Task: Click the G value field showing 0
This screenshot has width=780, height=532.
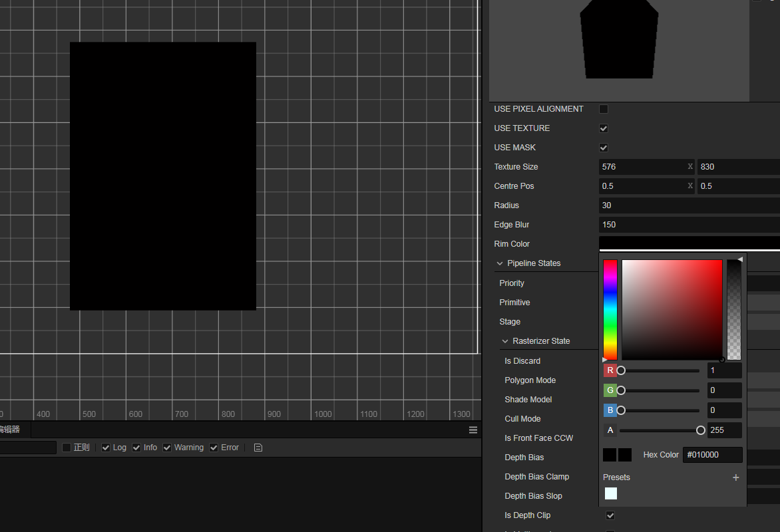Action: click(x=724, y=390)
